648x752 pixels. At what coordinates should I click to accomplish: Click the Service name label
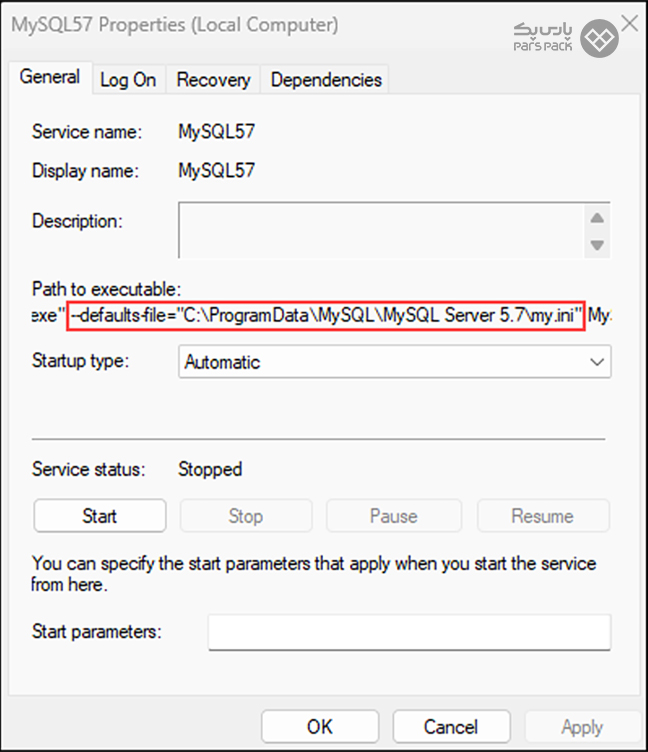pos(87,131)
